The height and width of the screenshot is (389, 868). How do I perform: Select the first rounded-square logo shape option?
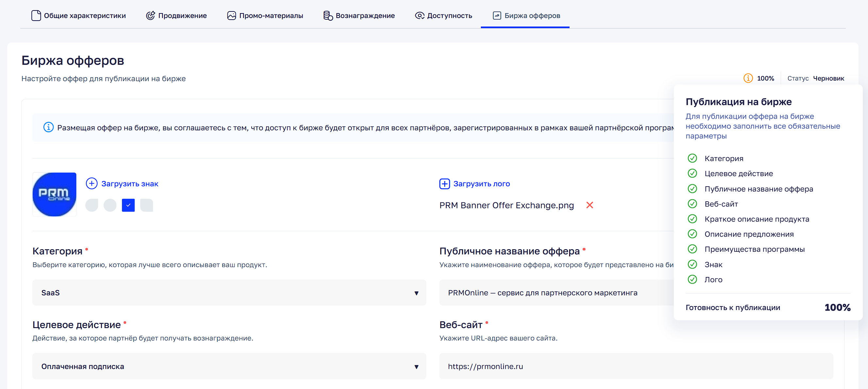point(92,205)
